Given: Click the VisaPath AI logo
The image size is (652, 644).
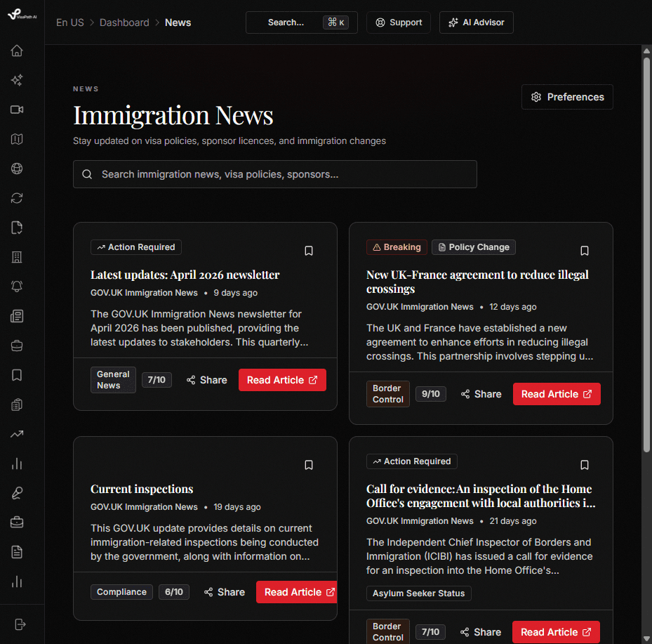Looking at the screenshot, I should coord(22,15).
